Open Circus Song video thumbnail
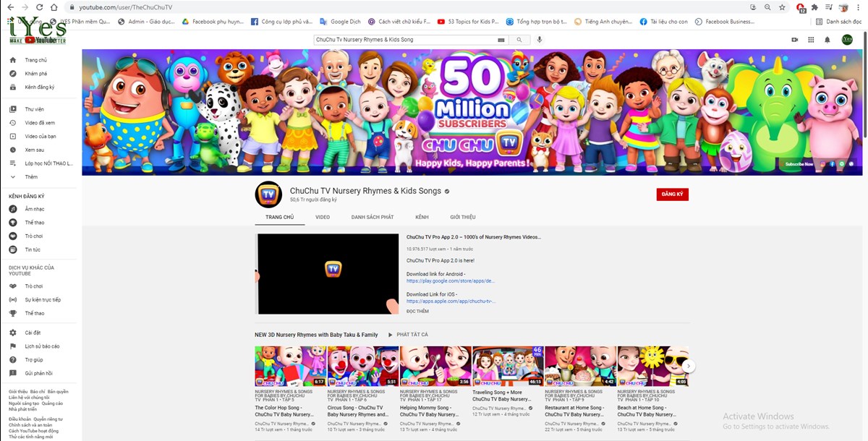The width and height of the screenshot is (868, 441). [x=363, y=367]
